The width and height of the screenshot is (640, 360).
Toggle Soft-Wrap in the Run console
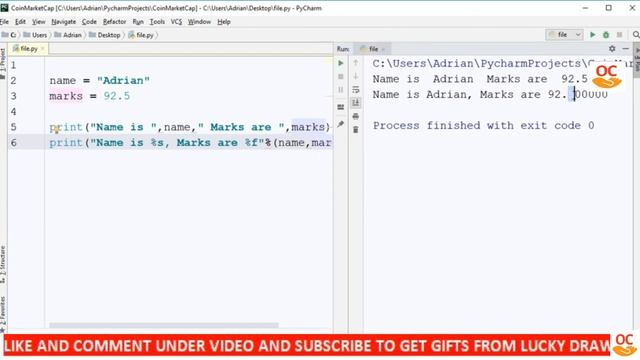coord(356,89)
